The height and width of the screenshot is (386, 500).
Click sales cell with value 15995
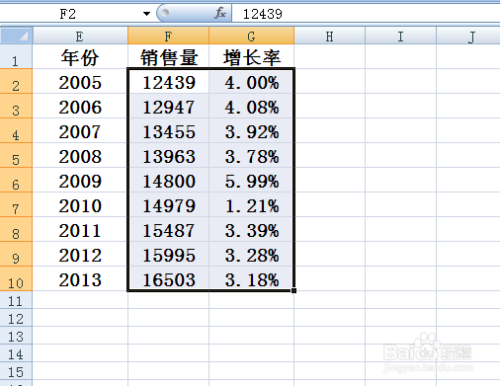tap(168, 254)
